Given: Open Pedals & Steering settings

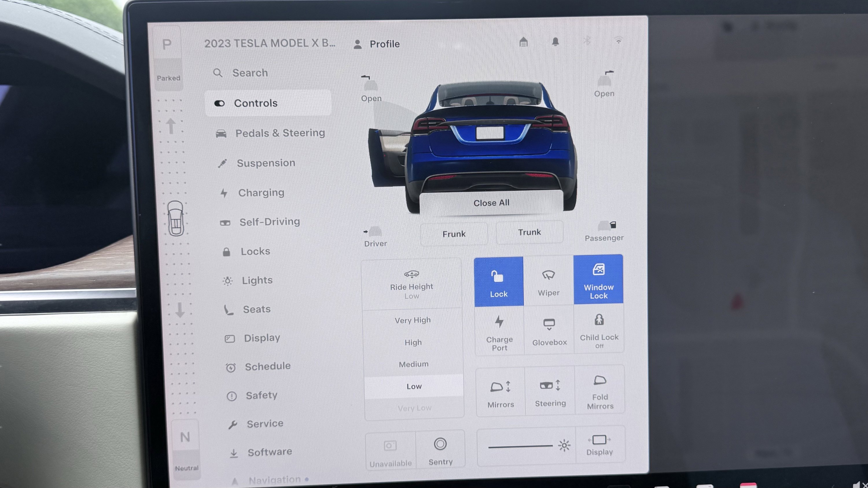Looking at the screenshot, I should coord(270,133).
